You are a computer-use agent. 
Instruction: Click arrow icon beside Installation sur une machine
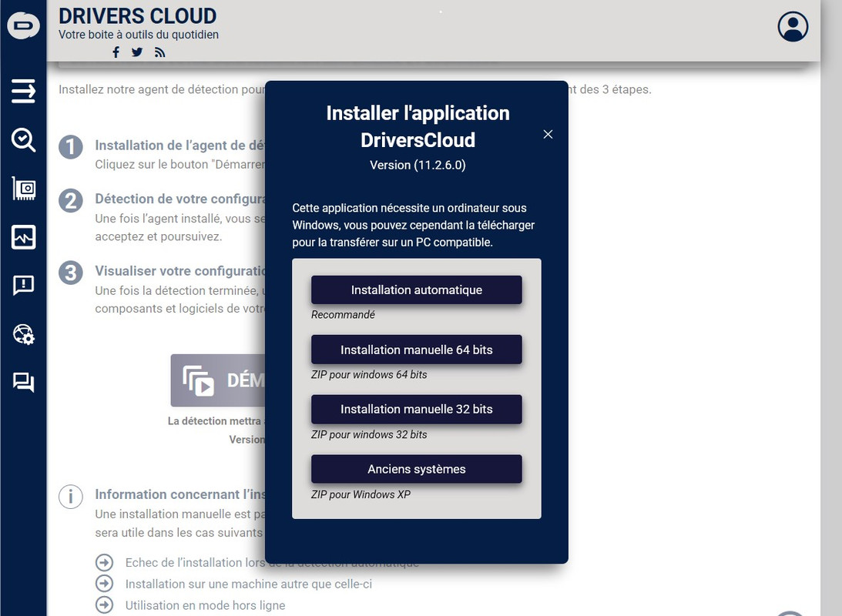pos(104,583)
